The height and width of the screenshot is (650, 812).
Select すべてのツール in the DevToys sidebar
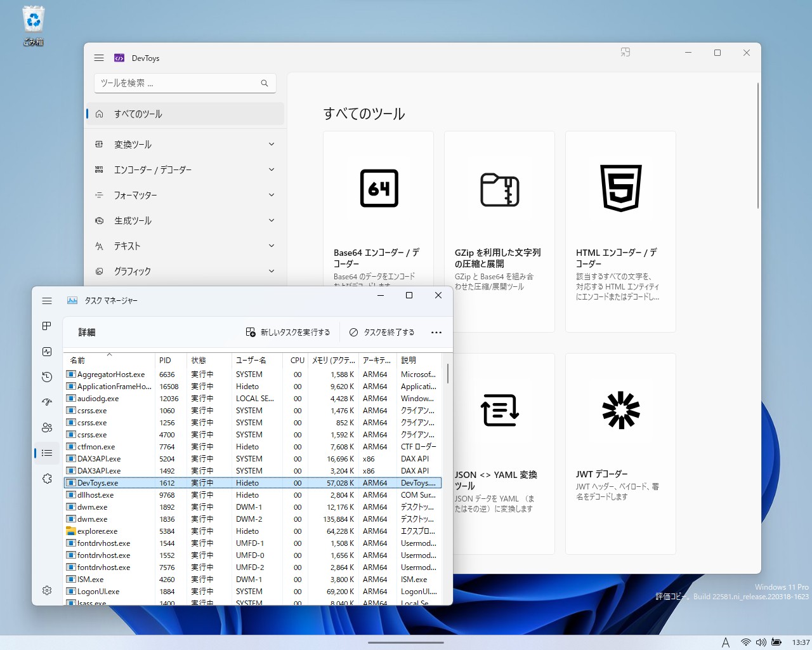click(138, 114)
